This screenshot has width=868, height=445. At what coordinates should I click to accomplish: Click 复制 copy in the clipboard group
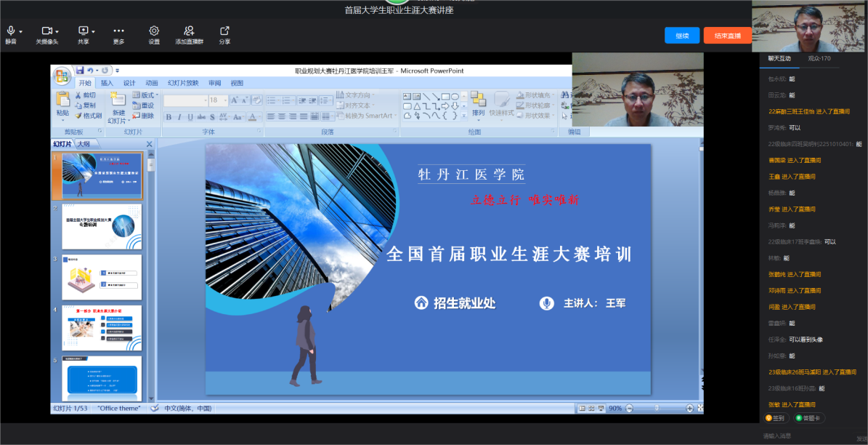tap(86, 105)
